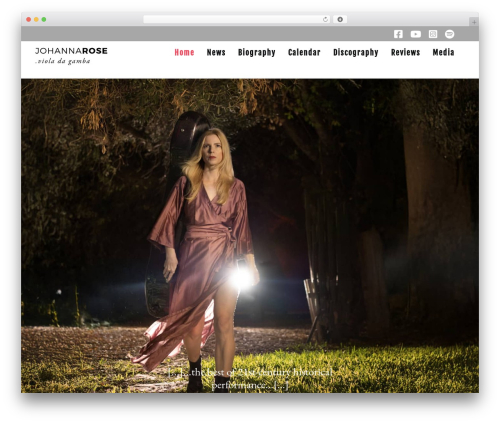The width and height of the screenshot is (500, 423).
Task: Go to the News page
Action: point(216,52)
